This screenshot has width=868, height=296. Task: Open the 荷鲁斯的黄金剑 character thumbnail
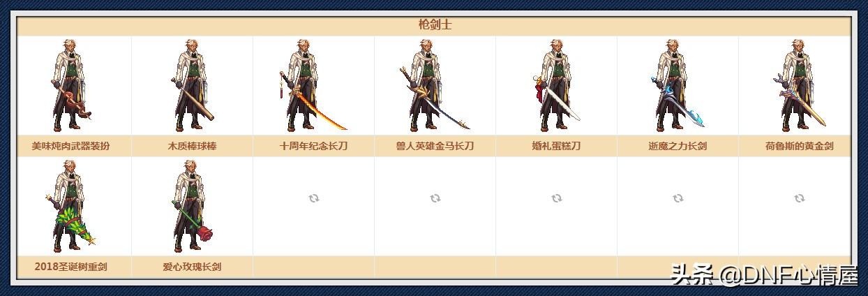coord(799,85)
